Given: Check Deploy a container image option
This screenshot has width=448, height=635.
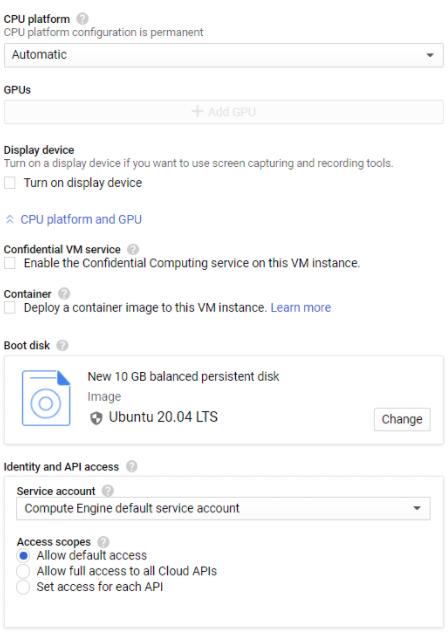Looking at the screenshot, I should pyautogui.click(x=10, y=308).
